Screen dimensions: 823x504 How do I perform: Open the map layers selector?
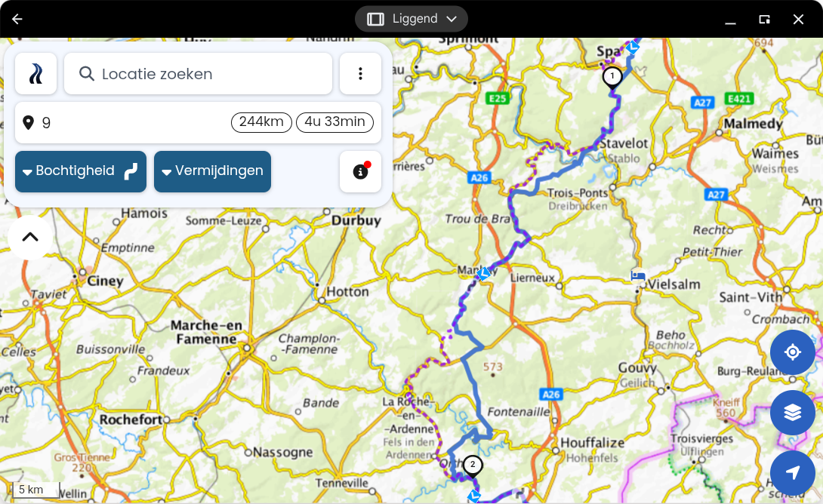(793, 413)
